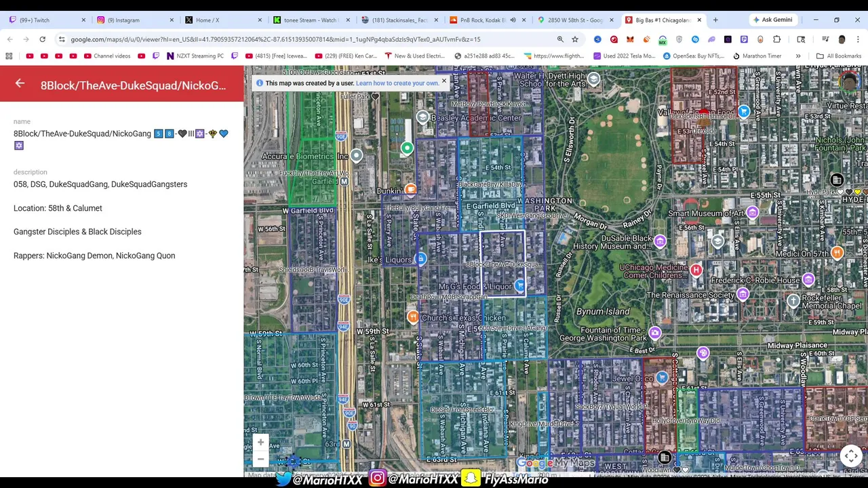Click the Google My Maps logo
This screenshot has width=868, height=488.
[555, 463]
